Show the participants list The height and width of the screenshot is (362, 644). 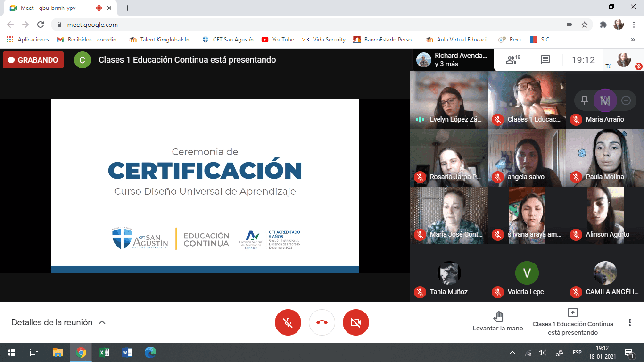click(x=512, y=60)
